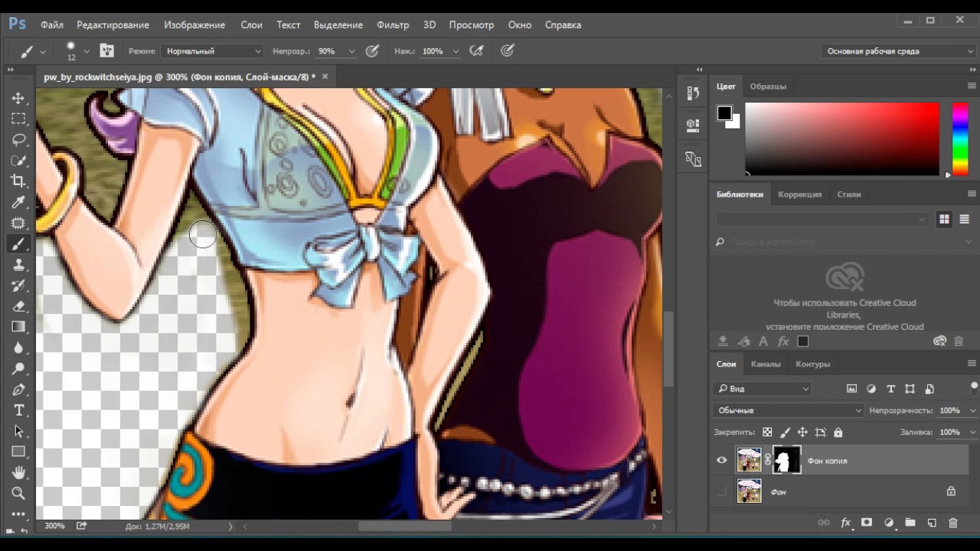980x551 pixels.
Task: Create new adjustment layer icon
Action: coord(889,523)
